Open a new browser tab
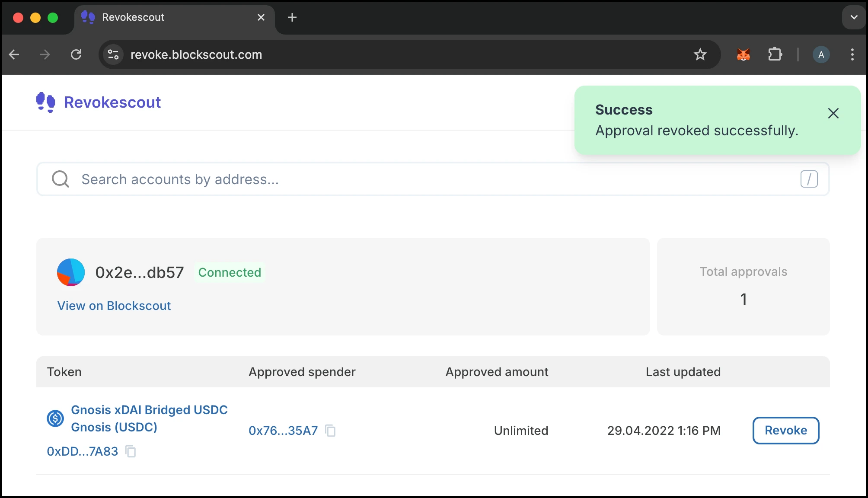This screenshot has height=498, width=868. point(292,17)
